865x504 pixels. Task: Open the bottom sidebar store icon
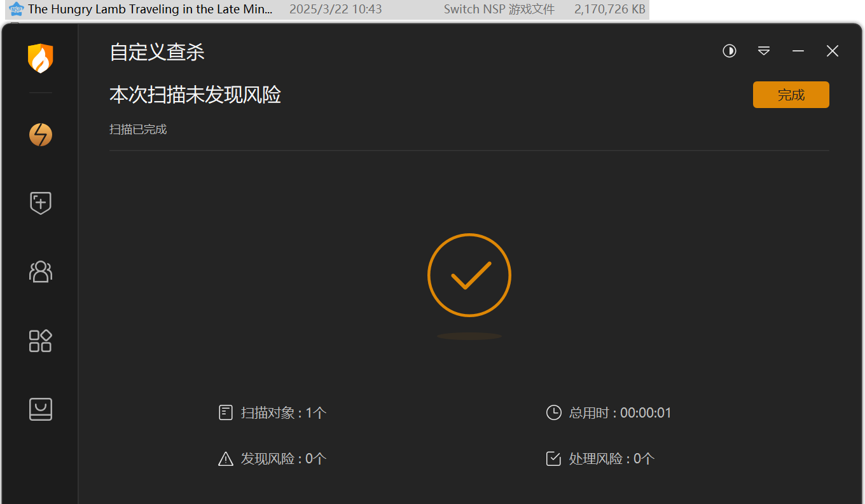pyautogui.click(x=41, y=409)
